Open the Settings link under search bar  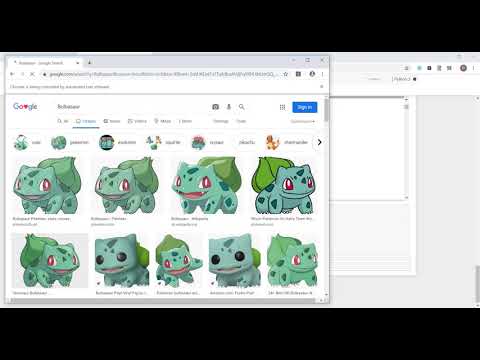pyautogui.click(x=221, y=121)
